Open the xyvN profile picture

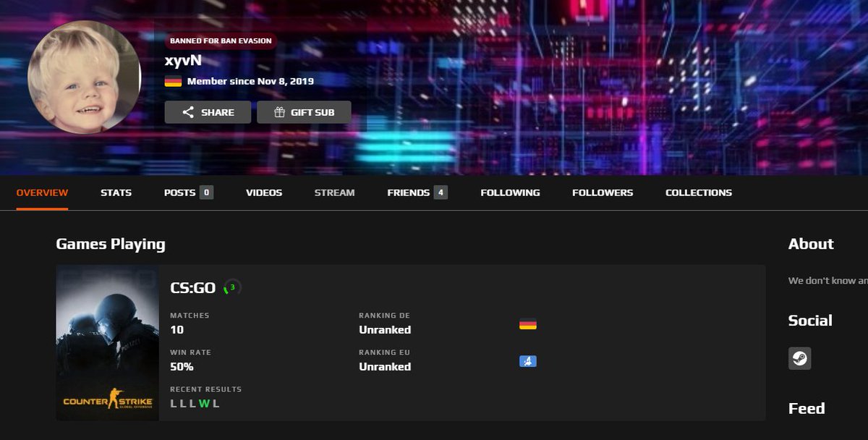coord(85,76)
